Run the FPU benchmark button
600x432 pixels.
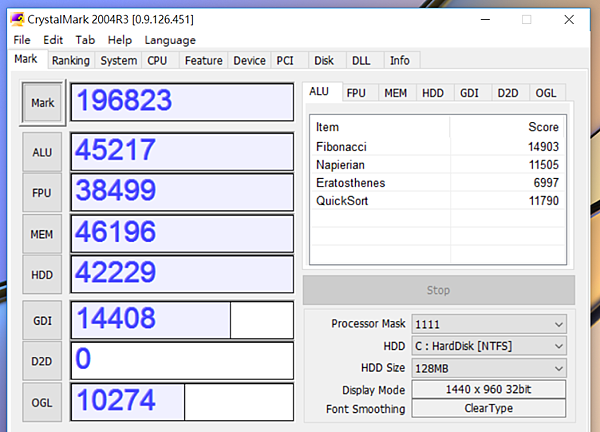click(42, 193)
